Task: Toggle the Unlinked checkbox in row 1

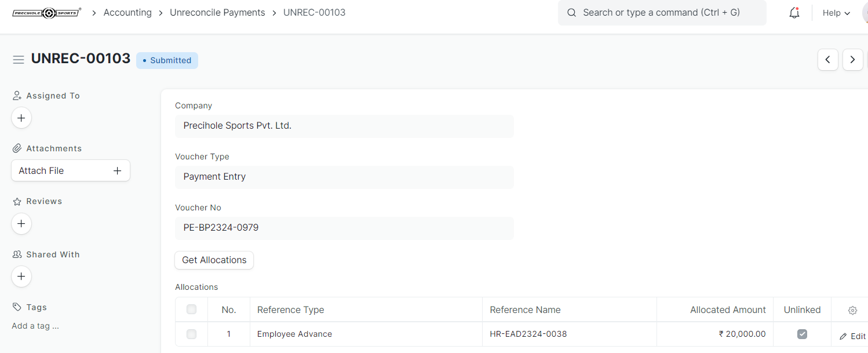Action: pos(802,334)
